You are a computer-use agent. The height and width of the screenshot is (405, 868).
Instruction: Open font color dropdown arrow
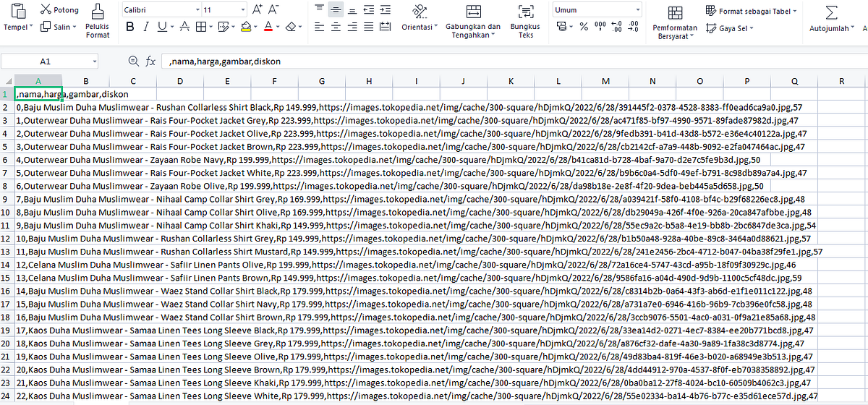coord(278,27)
